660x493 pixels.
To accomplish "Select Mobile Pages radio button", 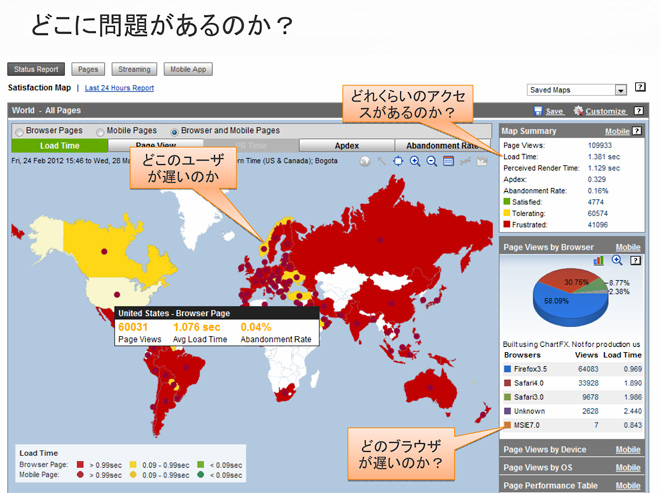I will [100, 132].
